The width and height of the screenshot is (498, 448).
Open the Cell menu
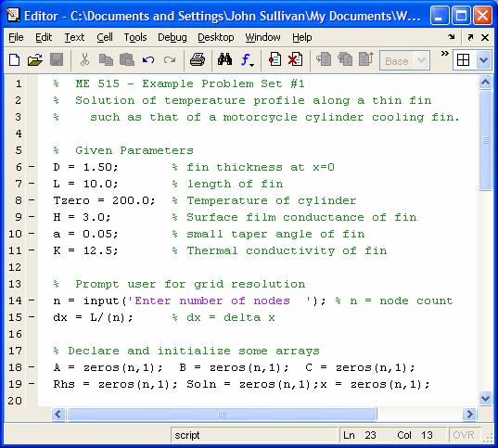pos(105,37)
